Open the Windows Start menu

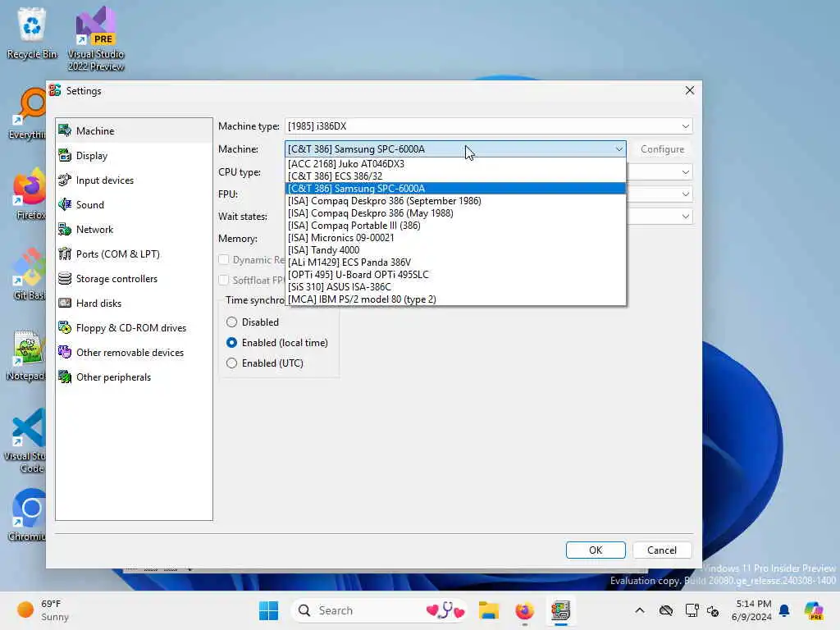(268, 610)
